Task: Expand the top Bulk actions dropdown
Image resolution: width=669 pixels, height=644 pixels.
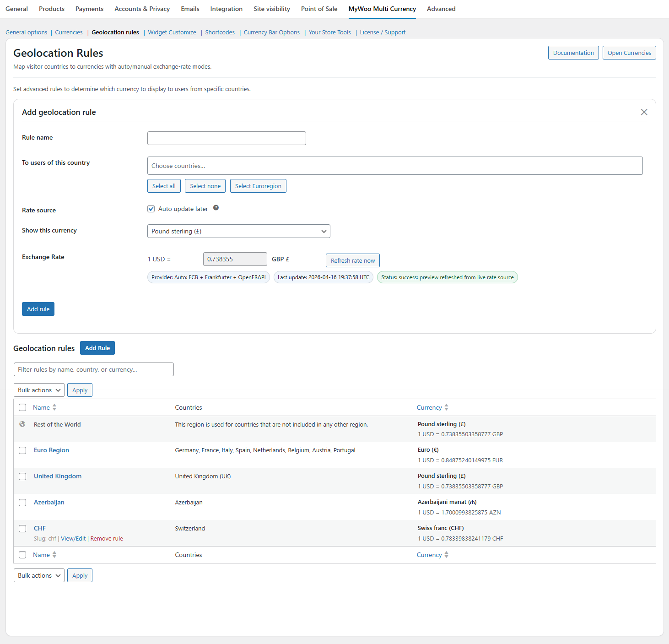Action: tap(39, 390)
